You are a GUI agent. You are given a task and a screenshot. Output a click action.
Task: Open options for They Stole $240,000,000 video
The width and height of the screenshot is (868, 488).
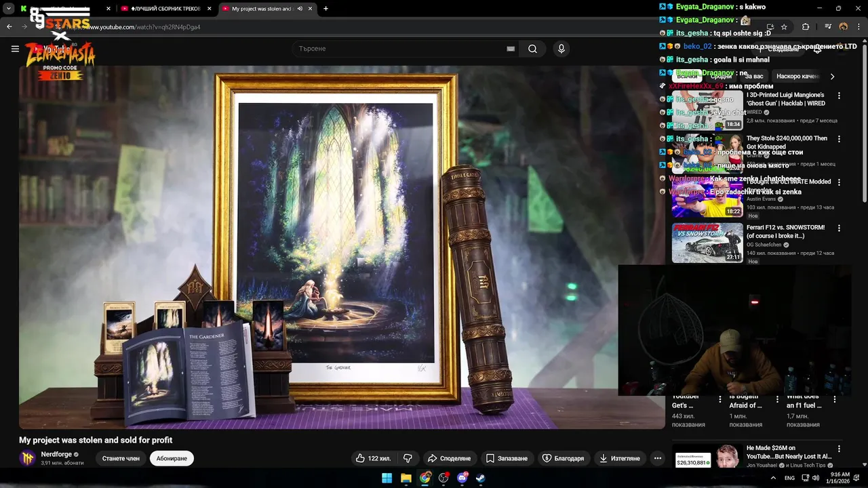(x=839, y=139)
